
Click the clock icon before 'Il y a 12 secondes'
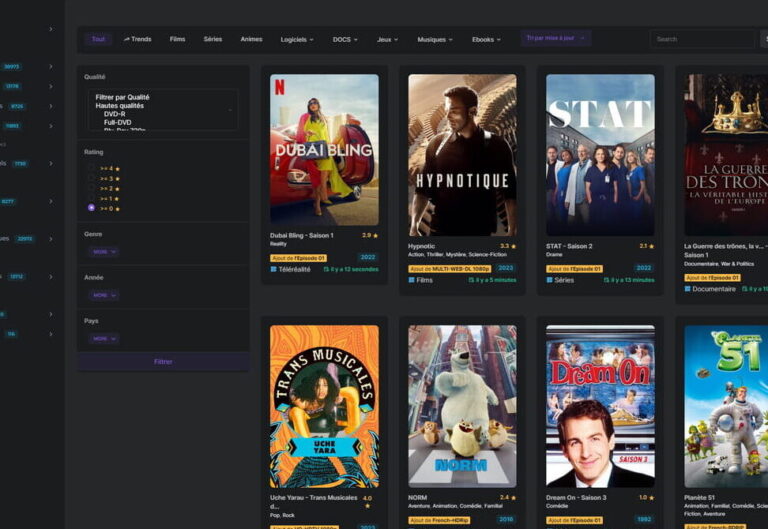326,269
